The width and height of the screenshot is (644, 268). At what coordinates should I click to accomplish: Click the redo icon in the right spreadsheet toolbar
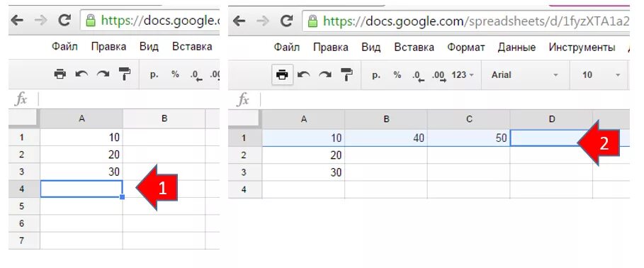pos(325,75)
